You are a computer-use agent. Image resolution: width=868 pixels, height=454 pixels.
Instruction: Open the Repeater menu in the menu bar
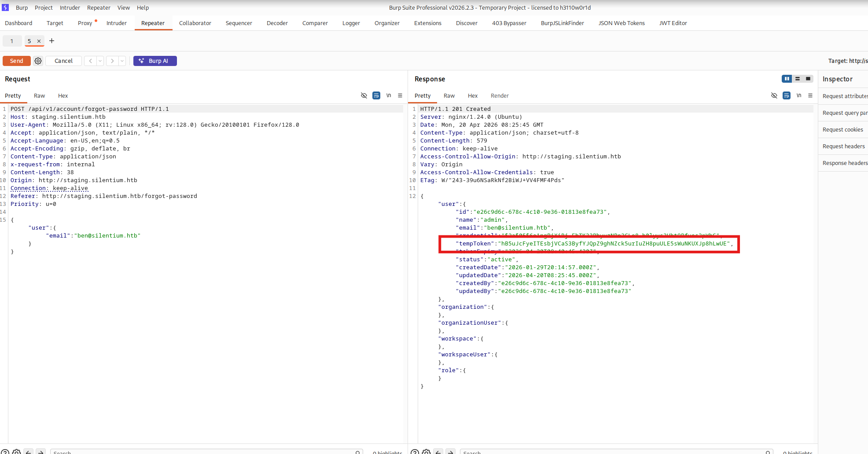coord(99,7)
